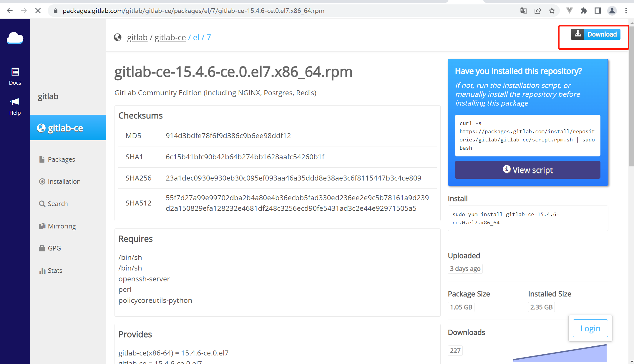Open Installation sidebar item
The image size is (634, 364).
pos(64,181)
